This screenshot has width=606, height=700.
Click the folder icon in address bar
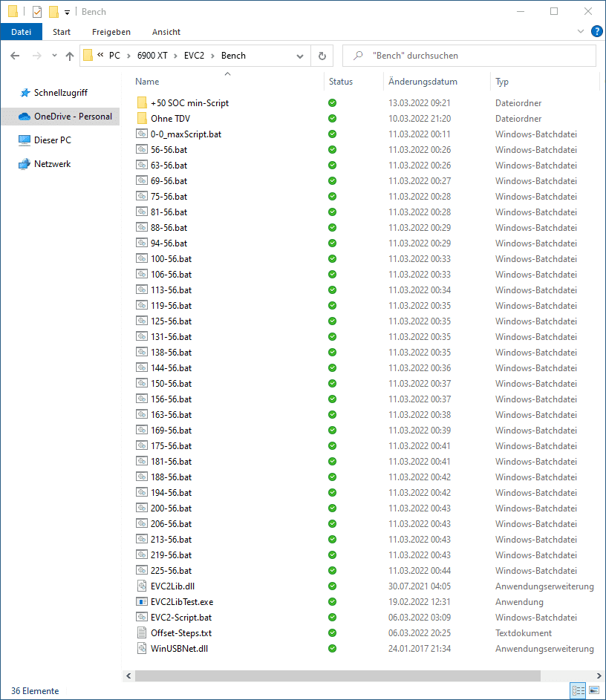point(88,56)
